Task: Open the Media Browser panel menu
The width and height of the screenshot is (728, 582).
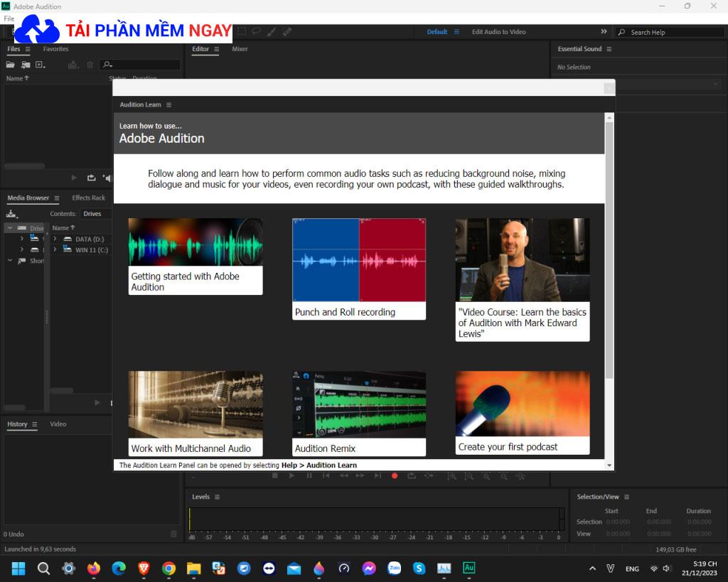Action: tap(57, 198)
